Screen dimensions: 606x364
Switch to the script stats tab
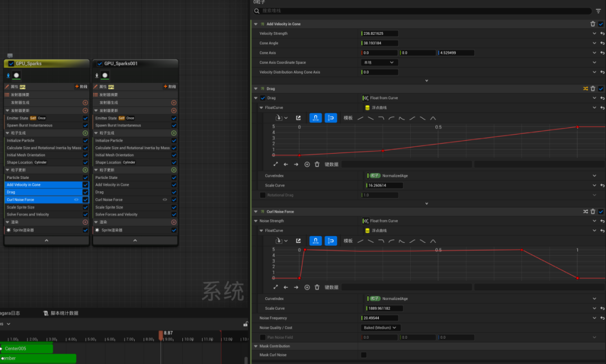pos(61,313)
